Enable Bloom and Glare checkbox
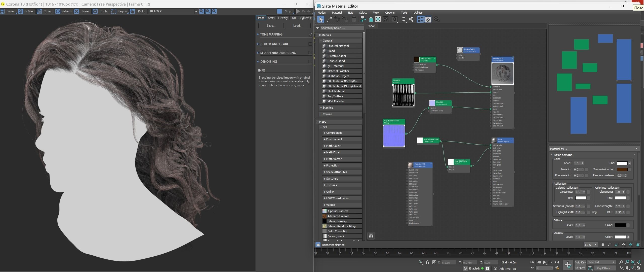Viewport: 644px width, 272px height. click(310, 44)
